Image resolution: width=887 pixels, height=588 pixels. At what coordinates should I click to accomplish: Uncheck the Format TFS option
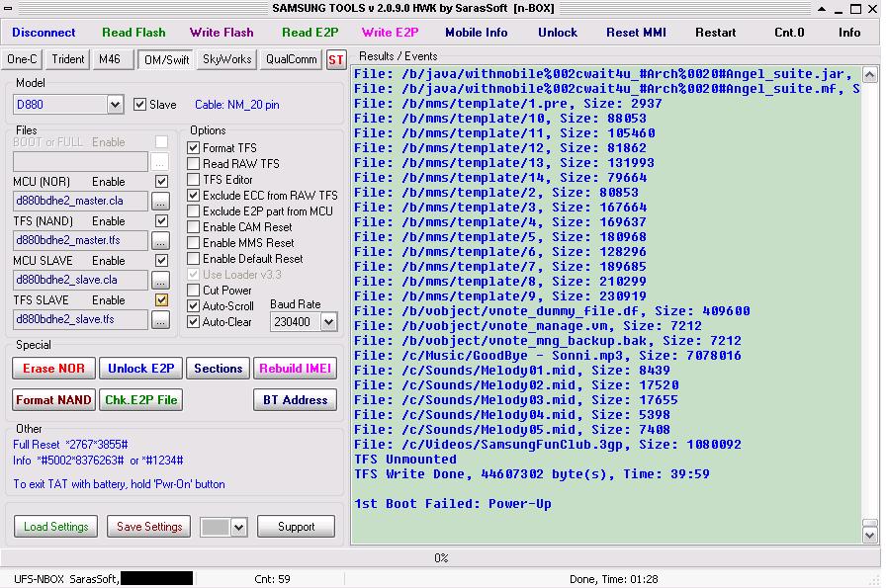194,148
